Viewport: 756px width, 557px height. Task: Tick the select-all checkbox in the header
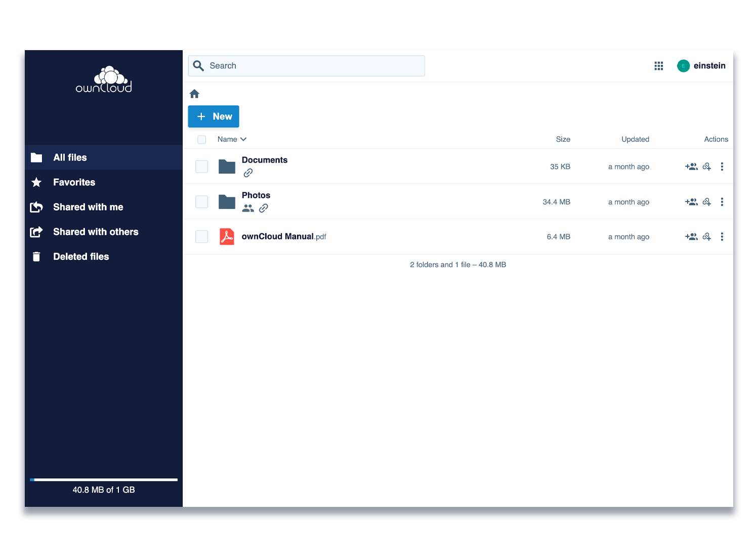[x=202, y=139]
